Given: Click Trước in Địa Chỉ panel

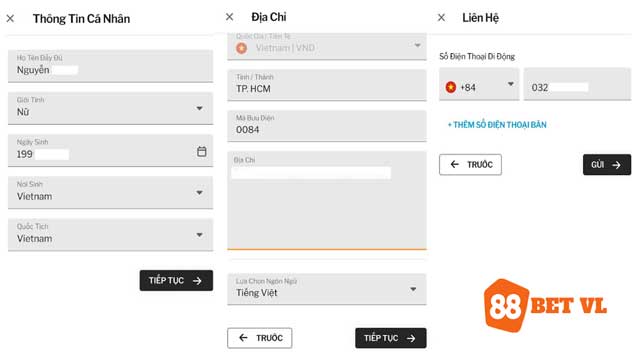Looking at the screenshot, I should click(260, 338).
